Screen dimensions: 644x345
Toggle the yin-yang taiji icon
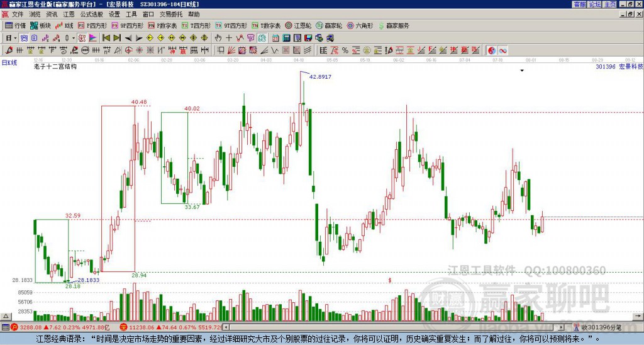click(492, 50)
